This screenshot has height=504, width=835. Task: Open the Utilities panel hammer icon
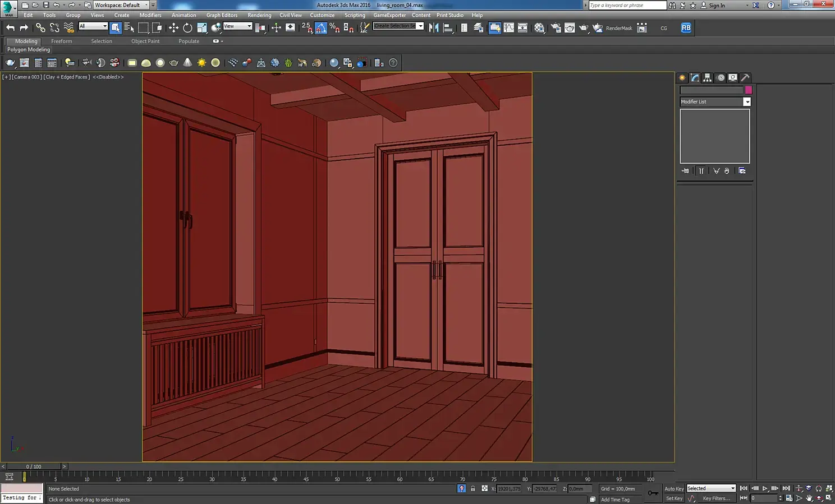click(x=745, y=78)
